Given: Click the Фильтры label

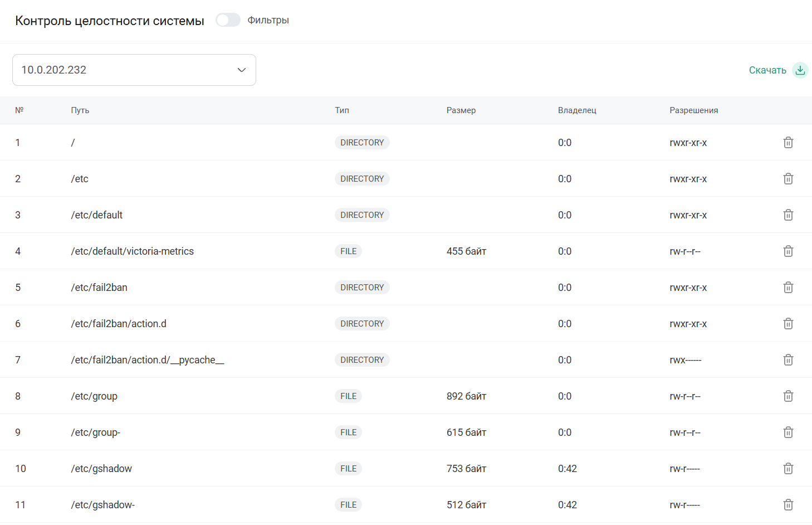Looking at the screenshot, I should pyautogui.click(x=268, y=20).
